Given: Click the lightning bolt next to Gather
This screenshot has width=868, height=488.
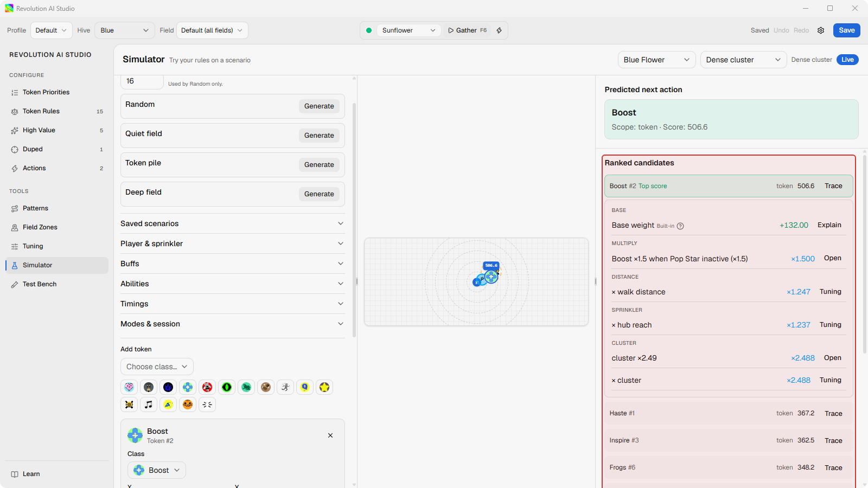Looking at the screenshot, I should 499,30.
